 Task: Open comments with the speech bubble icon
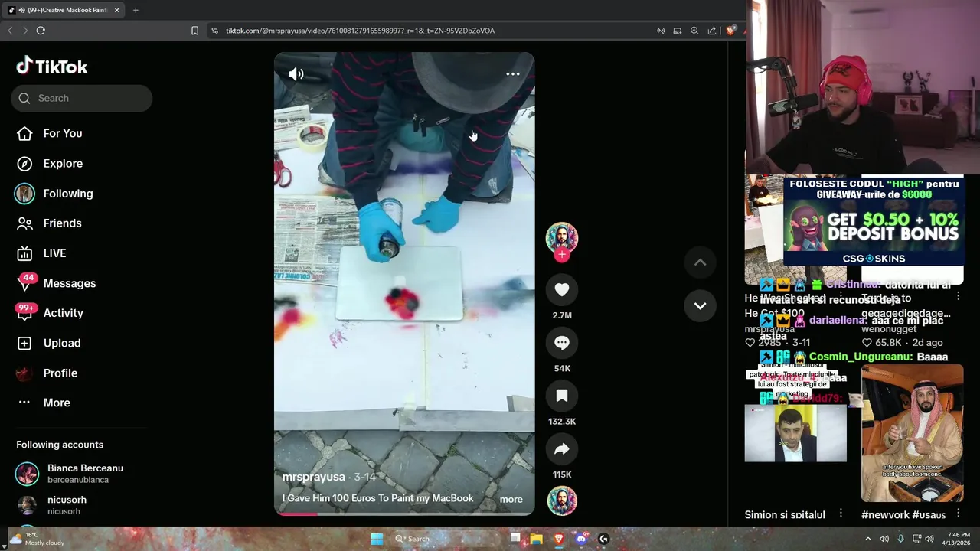pos(562,343)
